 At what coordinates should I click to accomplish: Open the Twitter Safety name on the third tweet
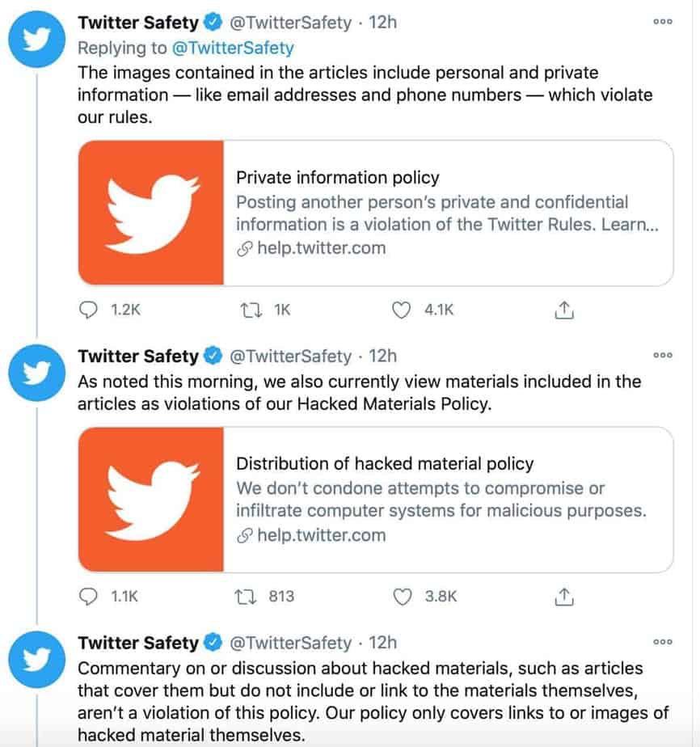[138, 643]
